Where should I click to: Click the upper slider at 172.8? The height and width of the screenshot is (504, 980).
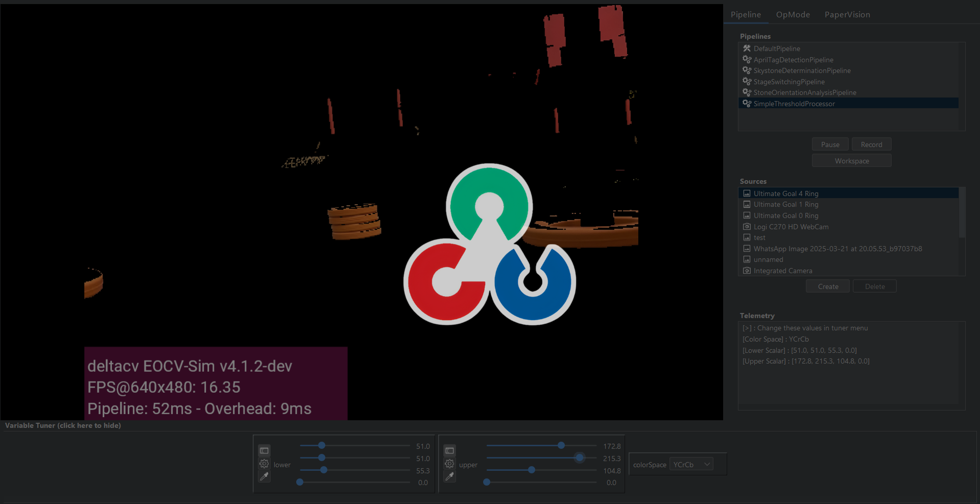[541, 446]
